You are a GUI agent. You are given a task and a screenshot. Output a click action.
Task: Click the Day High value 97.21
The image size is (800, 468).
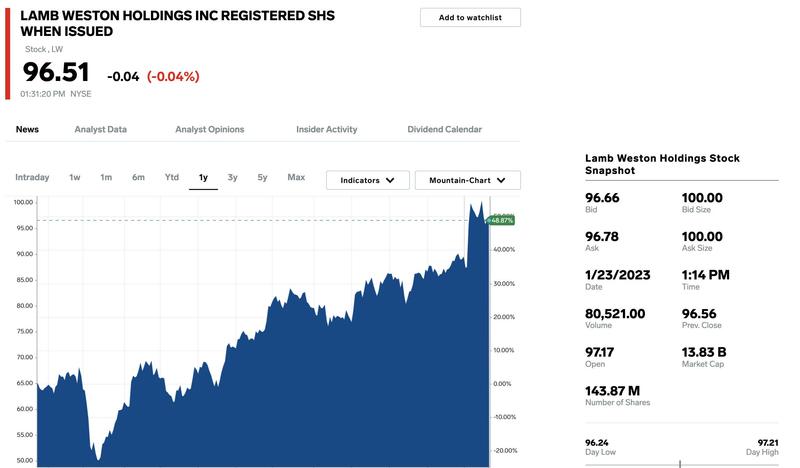(x=768, y=442)
